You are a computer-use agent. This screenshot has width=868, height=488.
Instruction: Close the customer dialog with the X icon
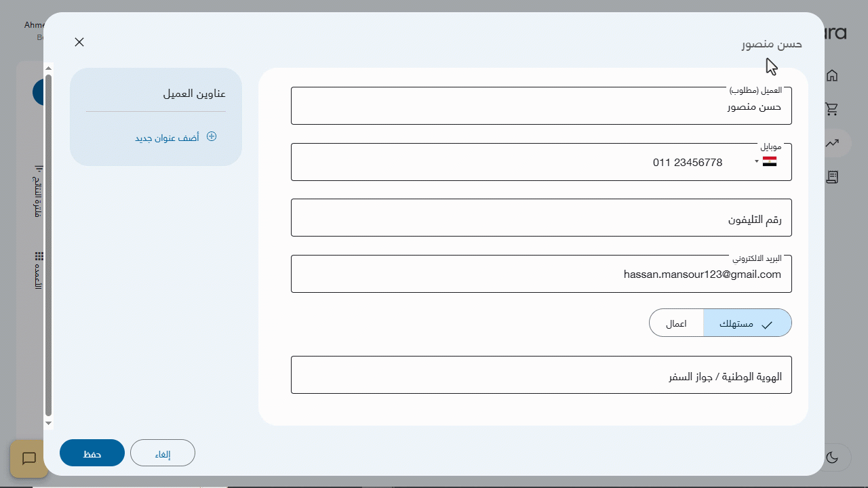coord(79,42)
